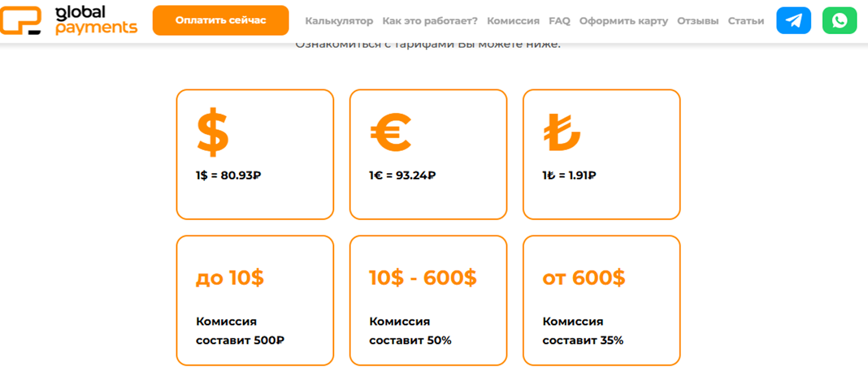Click the Turkish lira symbol icon
This screenshot has width=868, height=389.
562,132
